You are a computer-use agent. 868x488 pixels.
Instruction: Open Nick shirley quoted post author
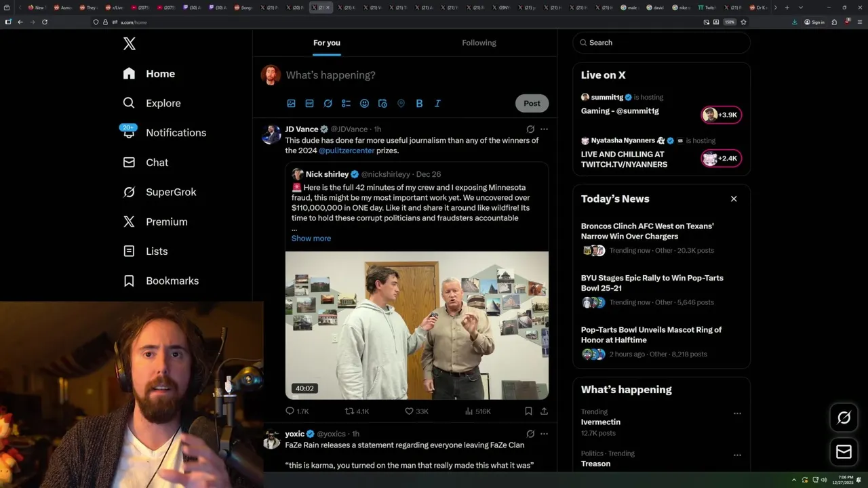(x=327, y=174)
